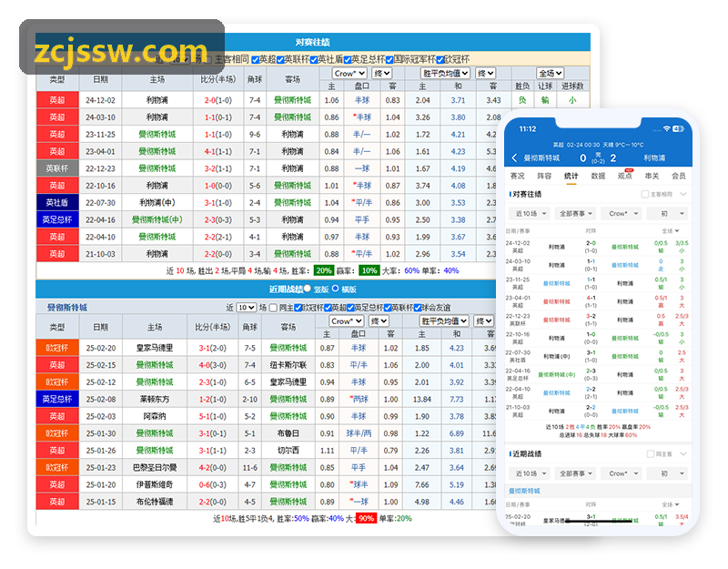This screenshot has height=569, width=728.
Task: Open the 赛况 tab in the phone app
Action: (x=517, y=176)
